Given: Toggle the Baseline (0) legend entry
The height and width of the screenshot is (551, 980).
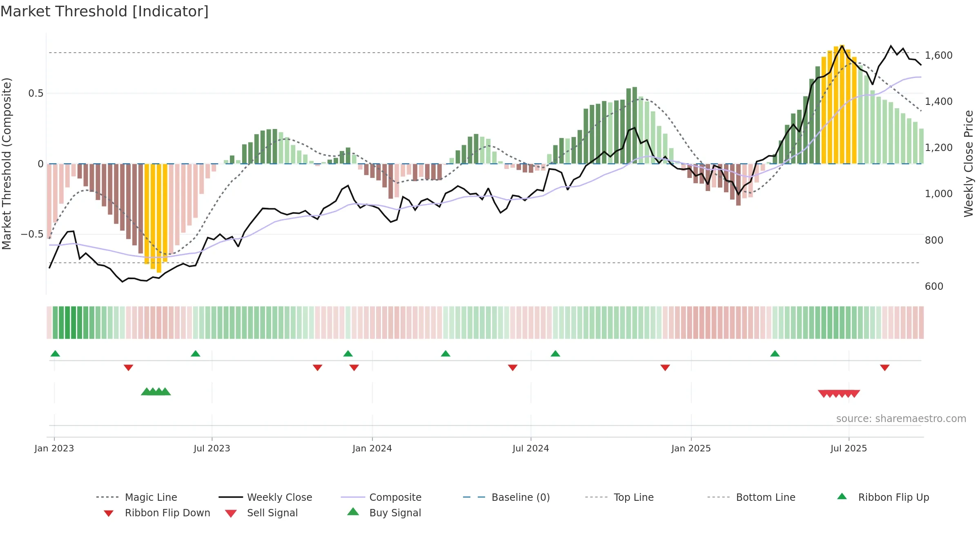Looking at the screenshot, I should pyautogui.click(x=506, y=497).
